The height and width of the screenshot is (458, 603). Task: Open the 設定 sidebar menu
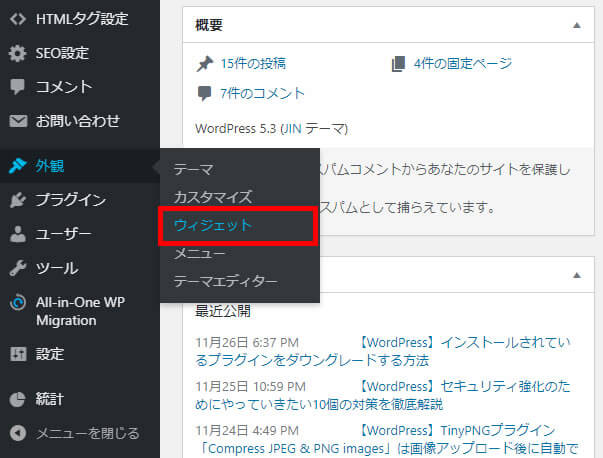[49, 353]
